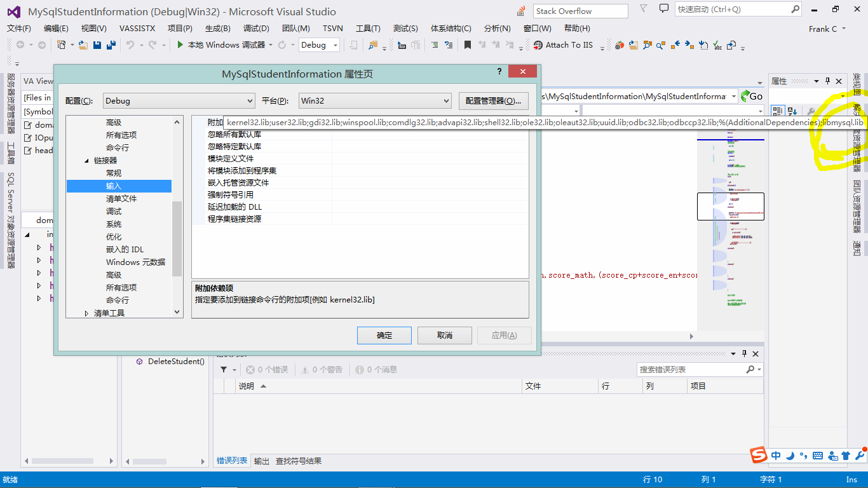
Task: Open debugger target dropdown arrow
Action: coord(271,45)
